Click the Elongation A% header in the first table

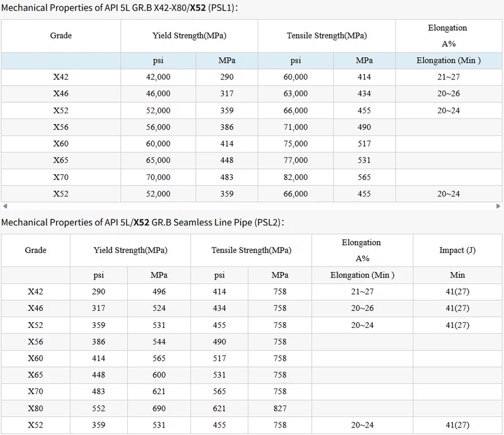coord(449,36)
